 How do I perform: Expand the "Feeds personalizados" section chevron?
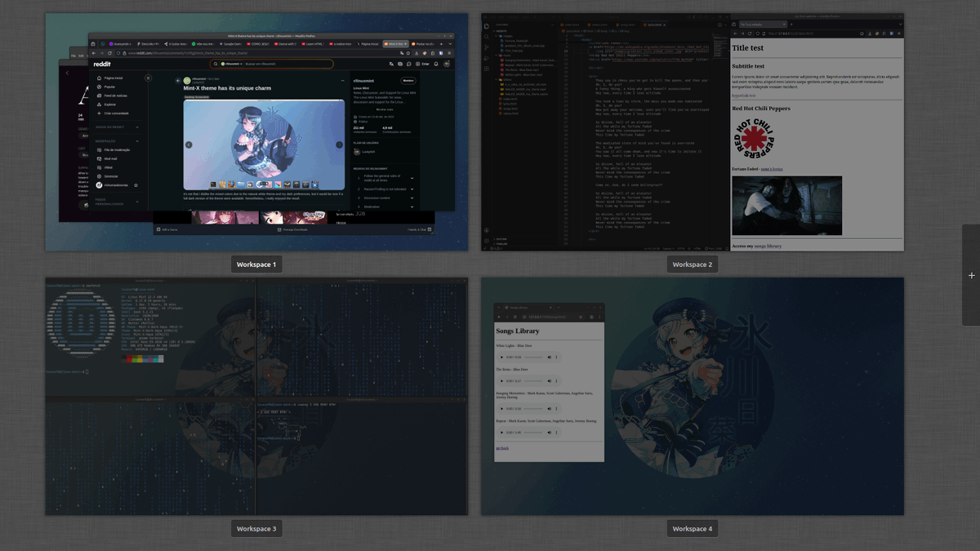coord(137,202)
